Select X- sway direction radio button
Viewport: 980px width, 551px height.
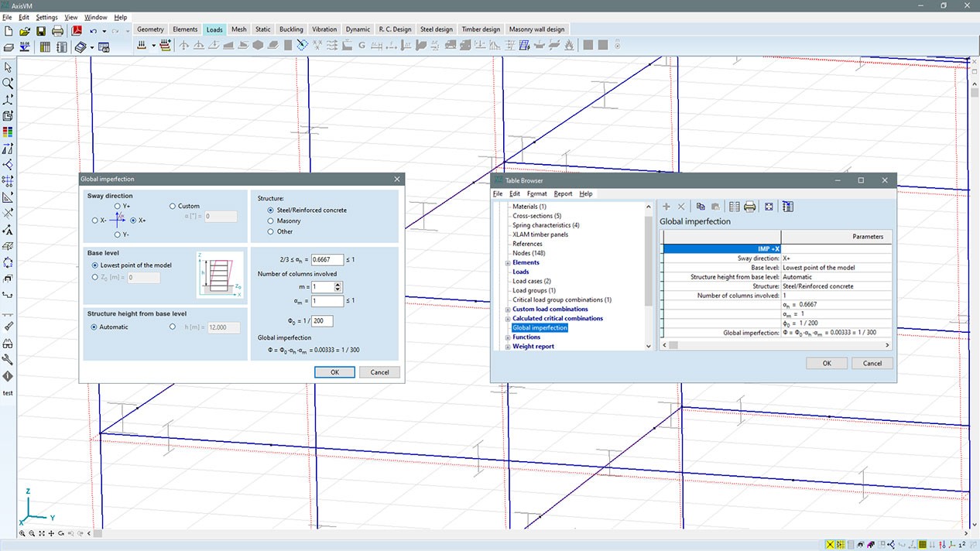coord(94,221)
